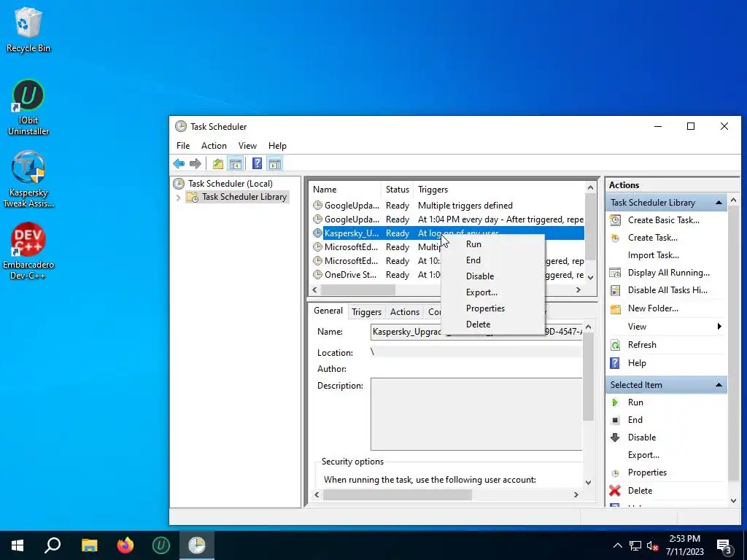
Task: Click Actions pane scroll-down arrow
Action: [733, 501]
